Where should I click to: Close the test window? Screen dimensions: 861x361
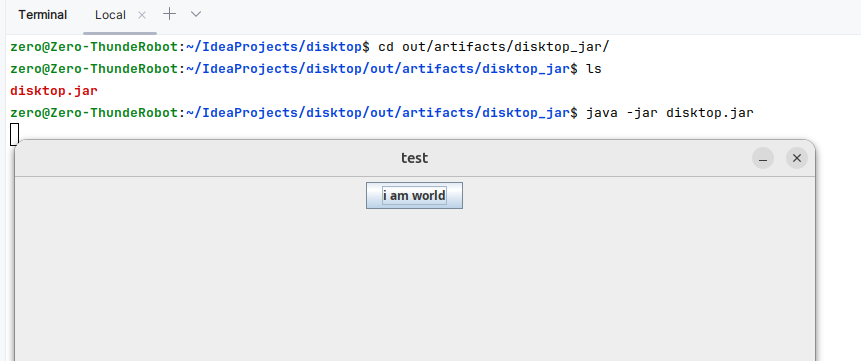coord(797,158)
